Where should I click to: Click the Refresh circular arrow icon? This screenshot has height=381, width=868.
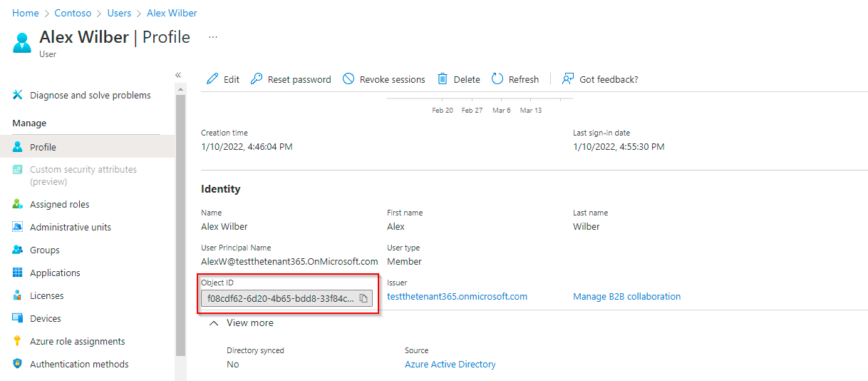(x=497, y=79)
